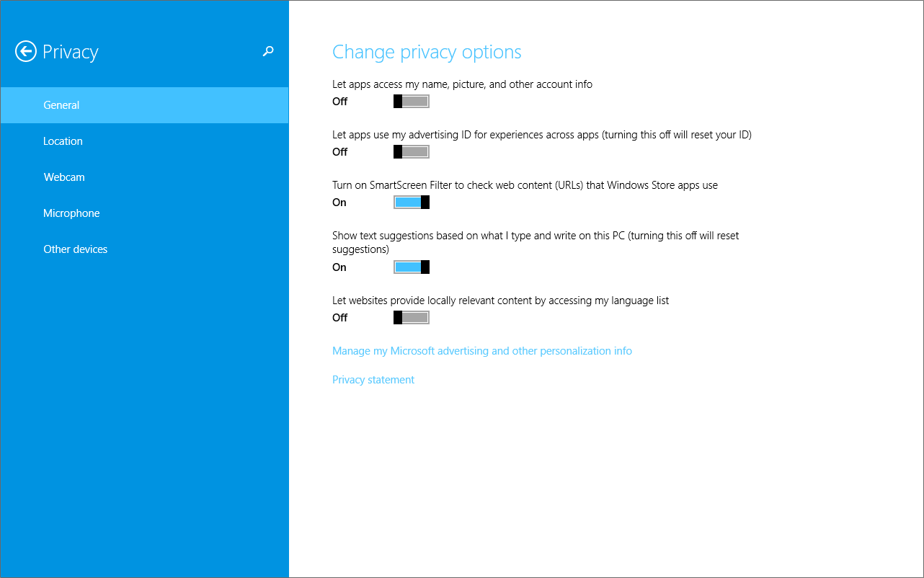Turn off the SmartScreen Filter switch

coord(412,203)
